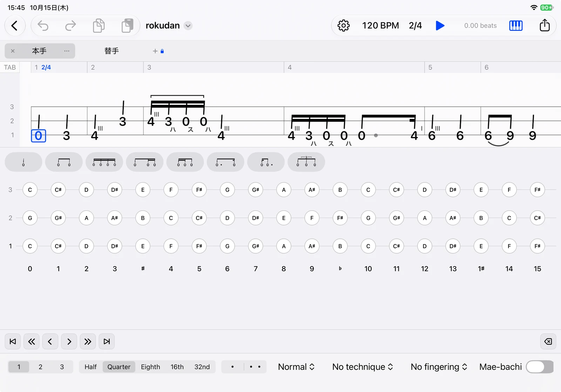Screen dimensions: 561x392
Task: Redo the last undone edit
Action: [x=70, y=26]
